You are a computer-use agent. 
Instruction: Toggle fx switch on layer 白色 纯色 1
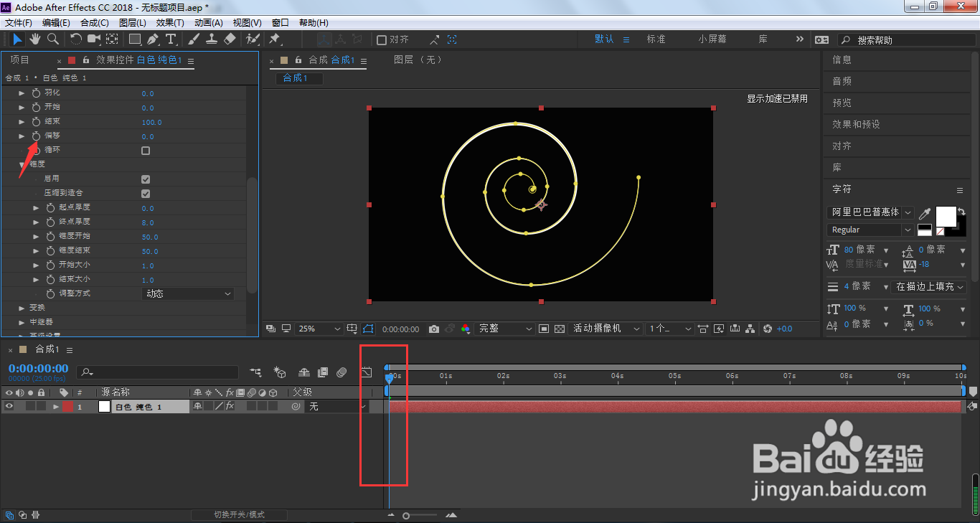click(230, 406)
